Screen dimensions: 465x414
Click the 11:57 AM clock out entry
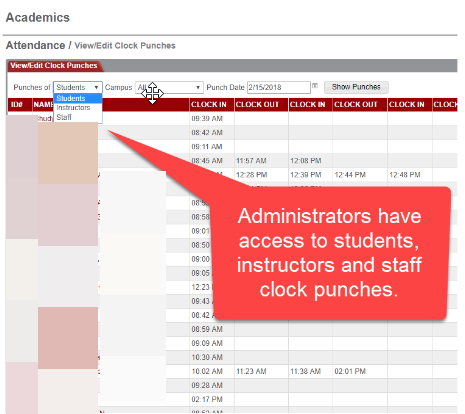click(x=251, y=161)
